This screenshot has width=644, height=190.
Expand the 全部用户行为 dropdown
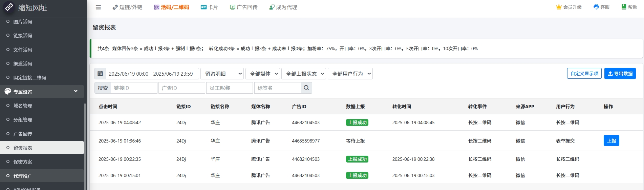350,74
